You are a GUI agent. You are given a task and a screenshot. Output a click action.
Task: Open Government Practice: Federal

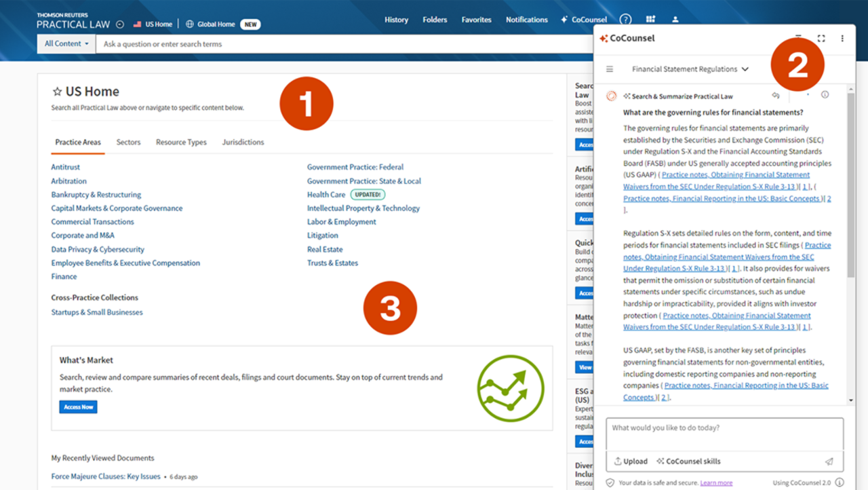[x=355, y=167]
